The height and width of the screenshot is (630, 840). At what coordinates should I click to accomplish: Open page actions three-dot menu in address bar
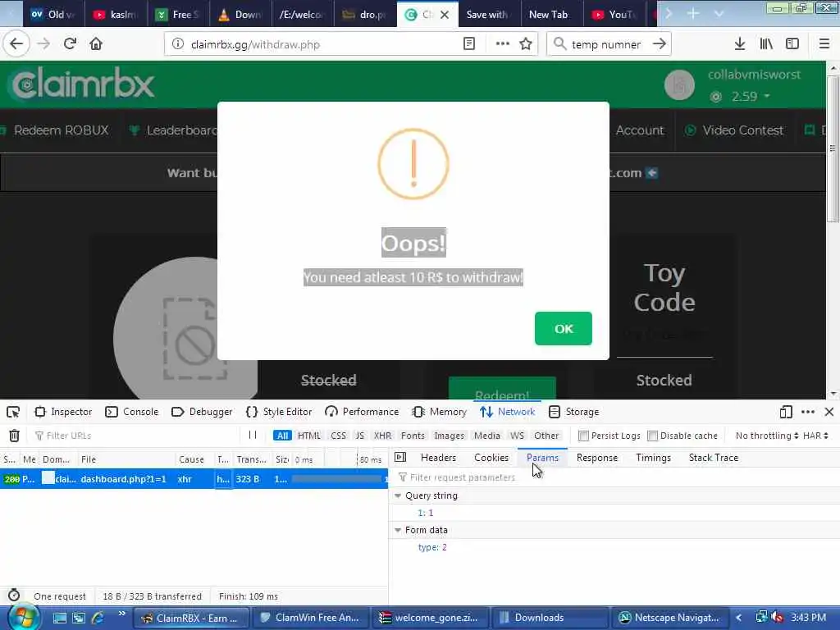[503, 44]
